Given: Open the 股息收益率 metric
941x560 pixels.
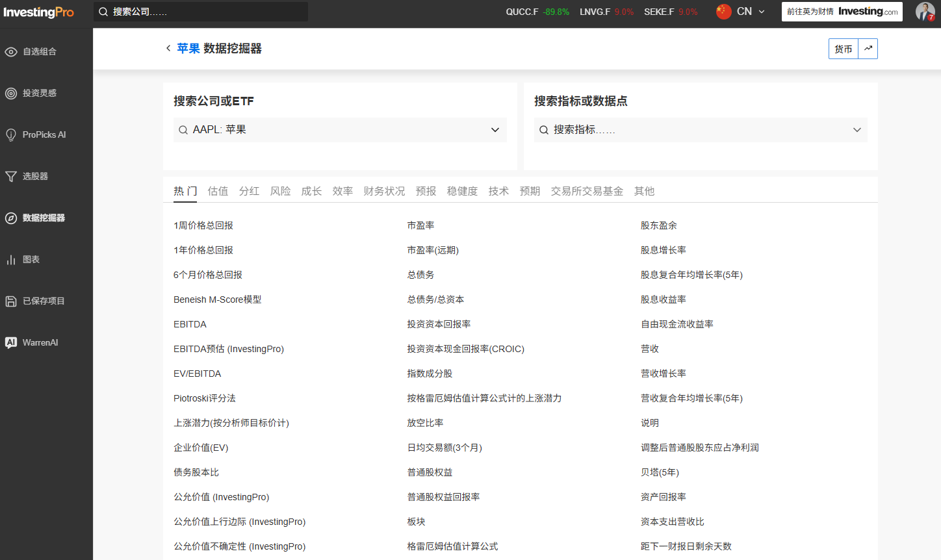Looking at the screenshot, I should tap(663, 299).
